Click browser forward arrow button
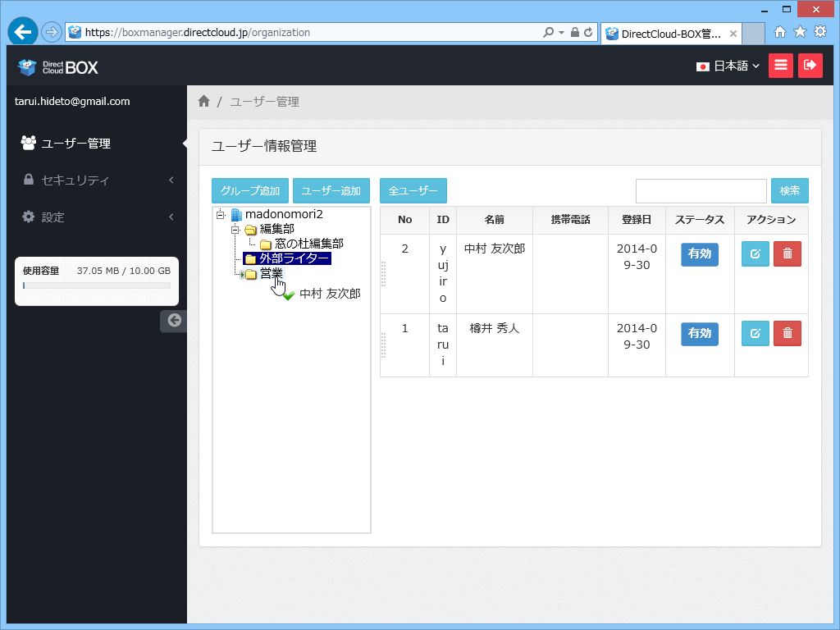The width and height of the screenshot is (840, 630). click(52, 32)
